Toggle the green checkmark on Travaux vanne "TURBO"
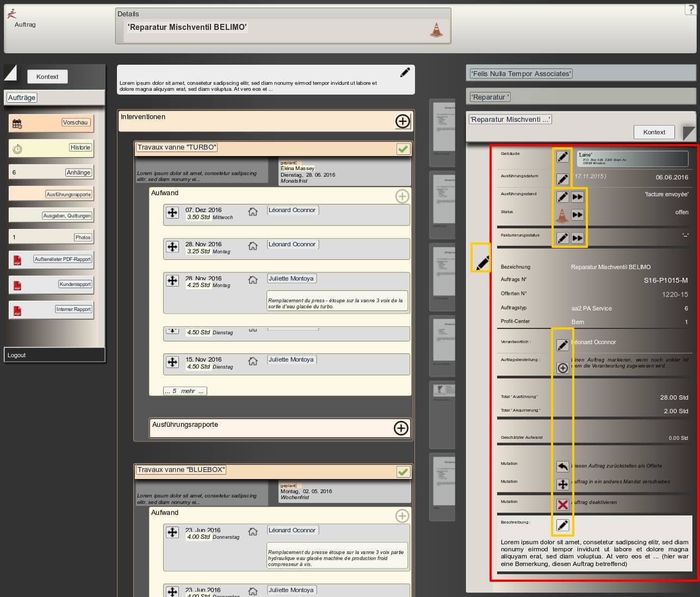Viewport: 700px width, 597px height. [x=403, y=148]
